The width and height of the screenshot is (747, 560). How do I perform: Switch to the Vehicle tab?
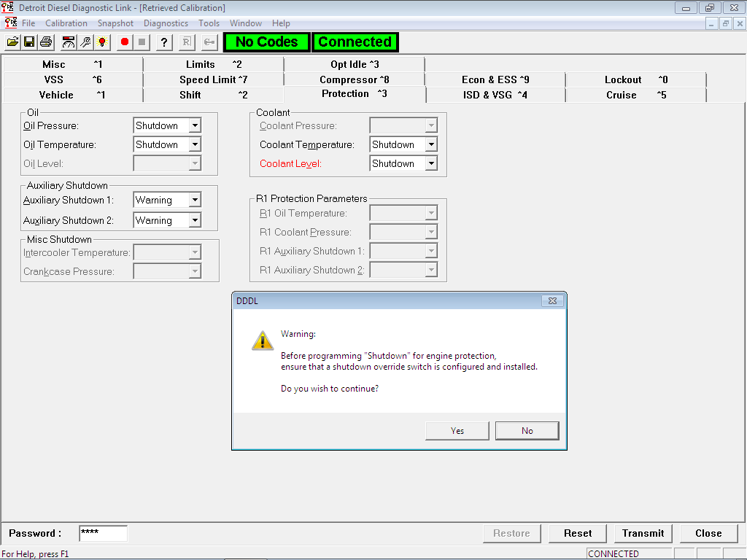[x=73, y=95]
